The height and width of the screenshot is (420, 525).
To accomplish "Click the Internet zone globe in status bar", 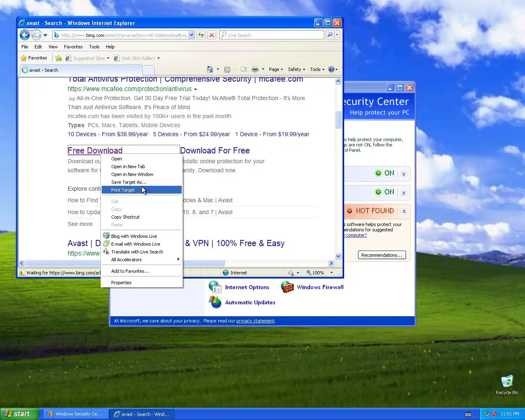I will 226,273.
